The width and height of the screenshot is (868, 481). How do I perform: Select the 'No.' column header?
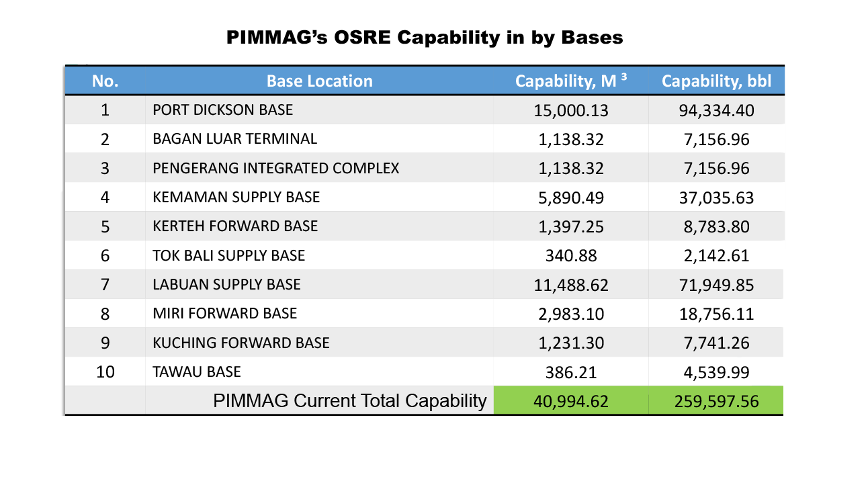pyautogui.click(x=105, y=81)
